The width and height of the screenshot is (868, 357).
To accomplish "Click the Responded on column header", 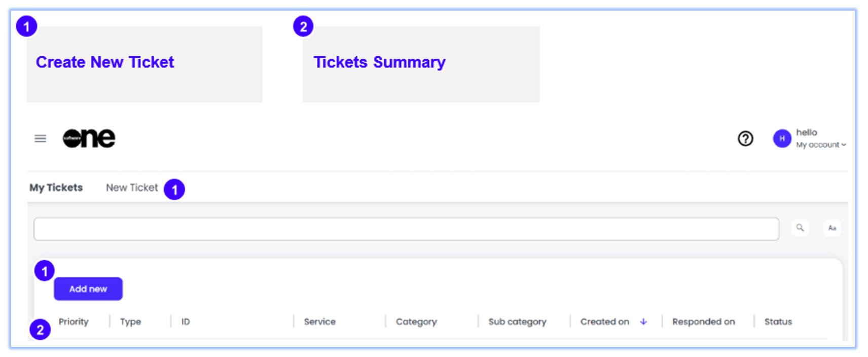I will click(703, 322).
